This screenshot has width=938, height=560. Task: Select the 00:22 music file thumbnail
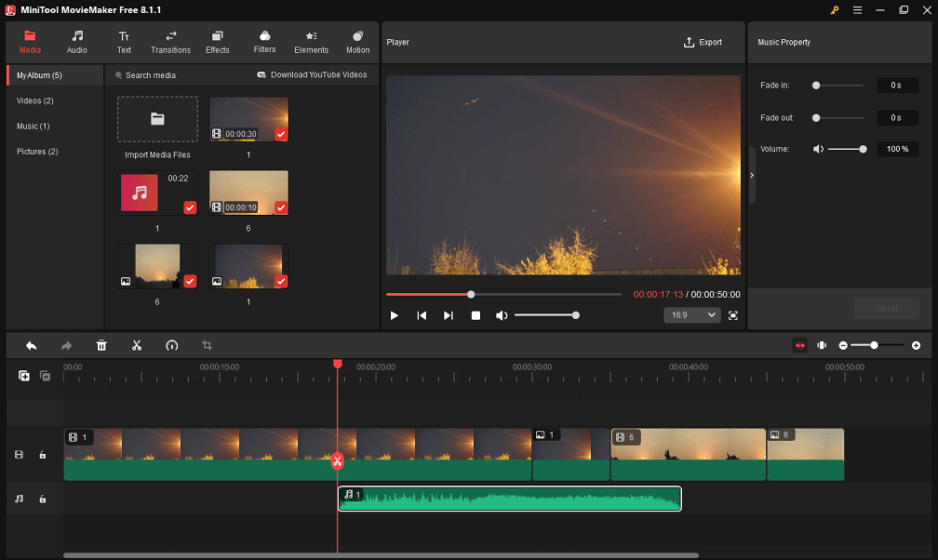pyautogui.click(x=157, y=193)
